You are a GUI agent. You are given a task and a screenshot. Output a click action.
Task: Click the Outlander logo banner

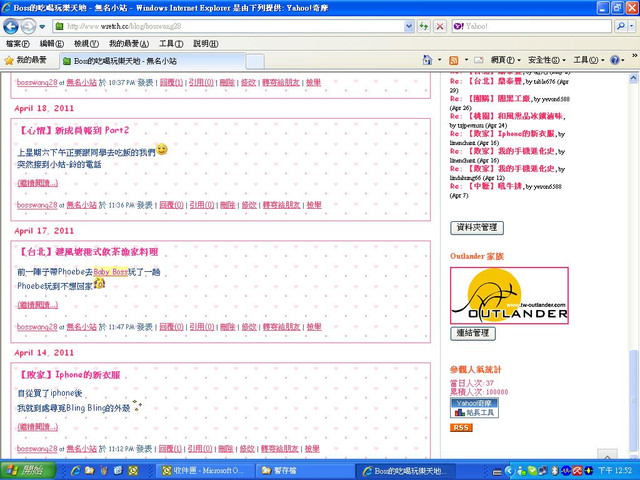pyautogui.click(x=509, y=296)
